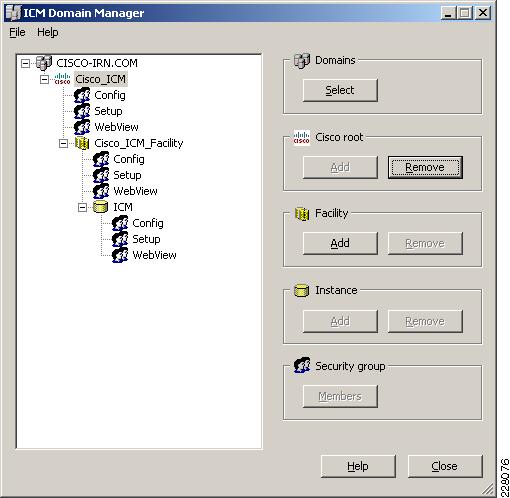Click the Security group panel header icon
The height and width of the screenshot is (498, 510).
(x=302, y=365)
